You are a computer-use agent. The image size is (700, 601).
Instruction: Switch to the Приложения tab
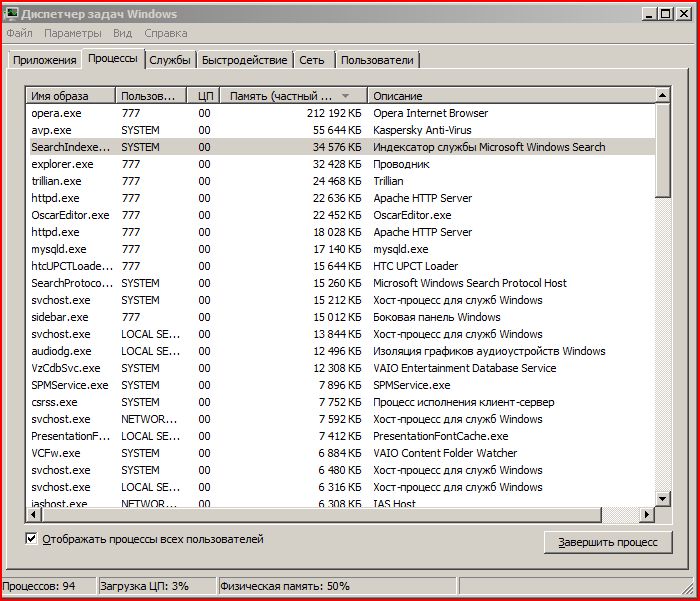pos(44,60)
